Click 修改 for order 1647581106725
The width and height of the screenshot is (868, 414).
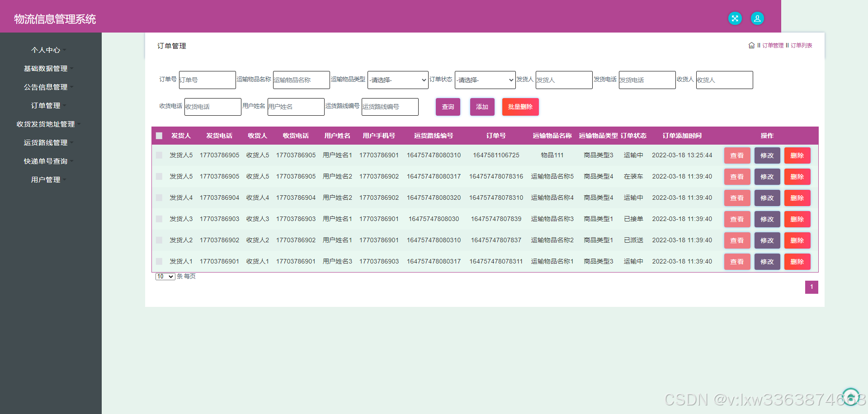[x=767, y=155]
